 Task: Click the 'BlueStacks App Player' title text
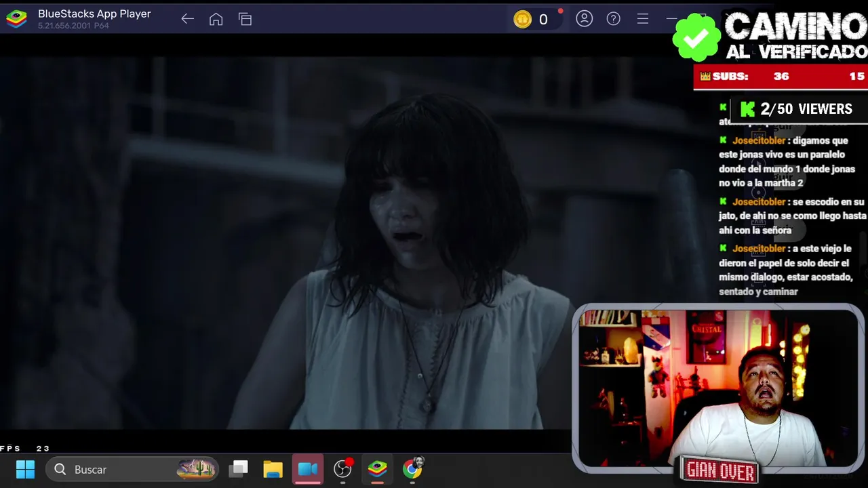94,14
